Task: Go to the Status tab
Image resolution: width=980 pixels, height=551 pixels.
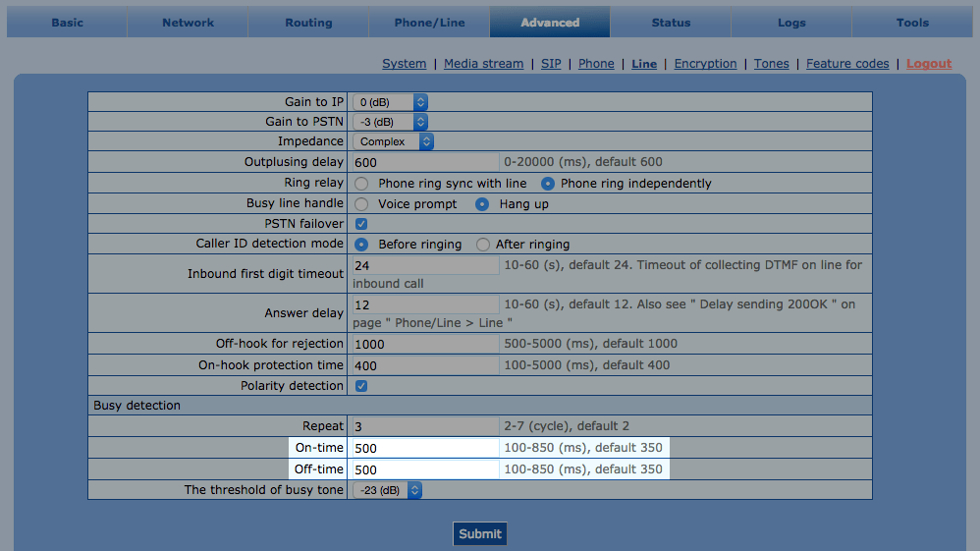Action: pos(671,23)
